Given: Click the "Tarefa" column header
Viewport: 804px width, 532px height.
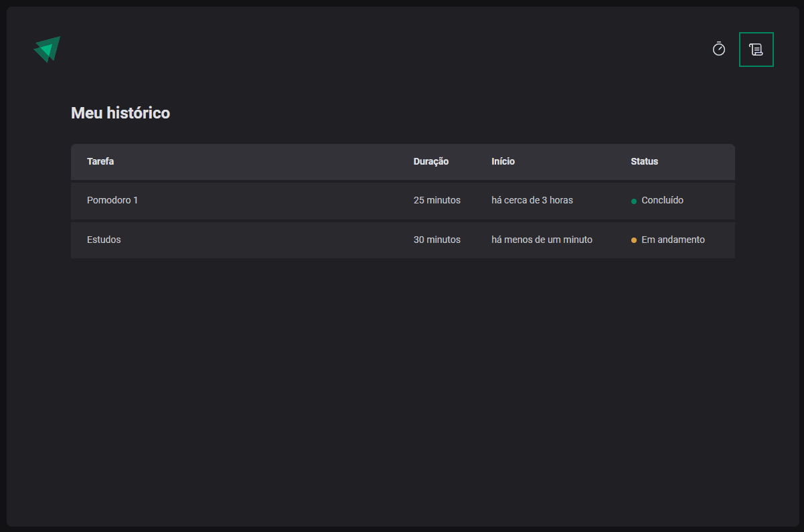Looking at the screenshot, I should 100,161.
